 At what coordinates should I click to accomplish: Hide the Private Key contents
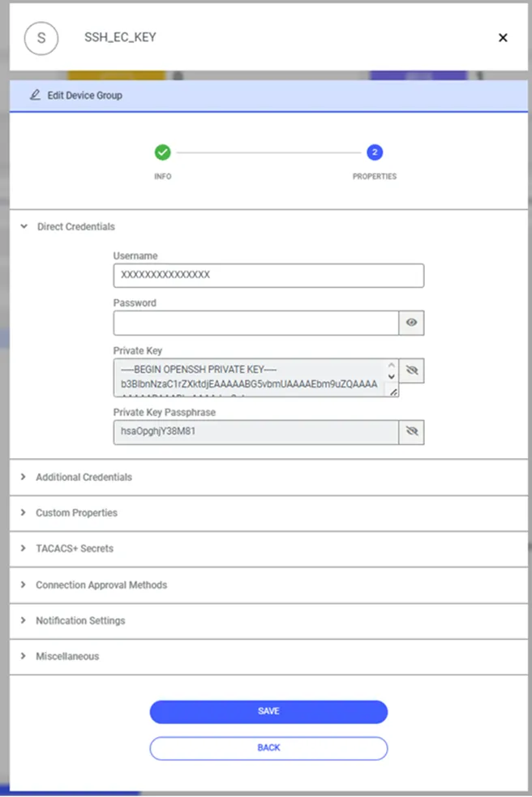(x=412, y=371)
